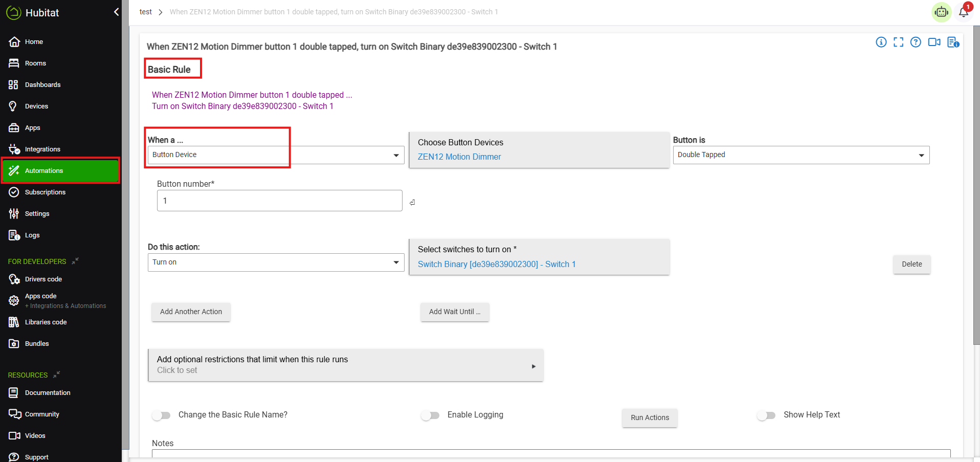Click the Rooms bed icon
This screenshot has height=462, width=980.
tap(14, 63)
